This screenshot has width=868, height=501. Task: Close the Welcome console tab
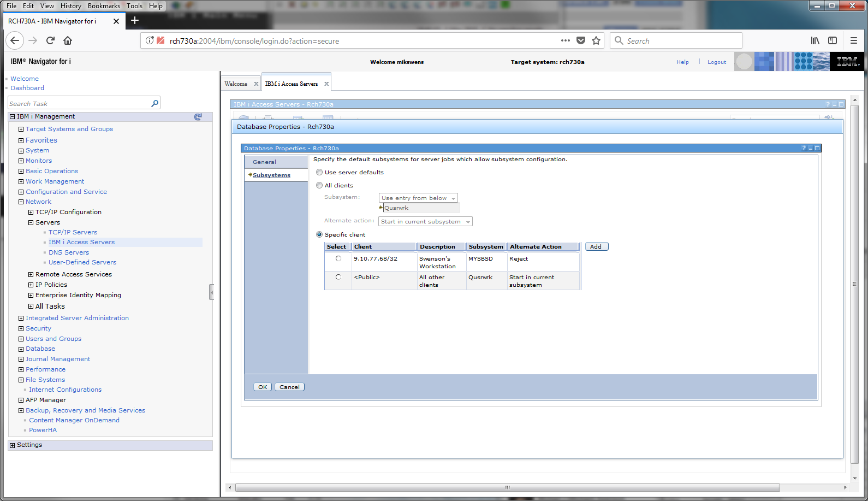point(256,84)
